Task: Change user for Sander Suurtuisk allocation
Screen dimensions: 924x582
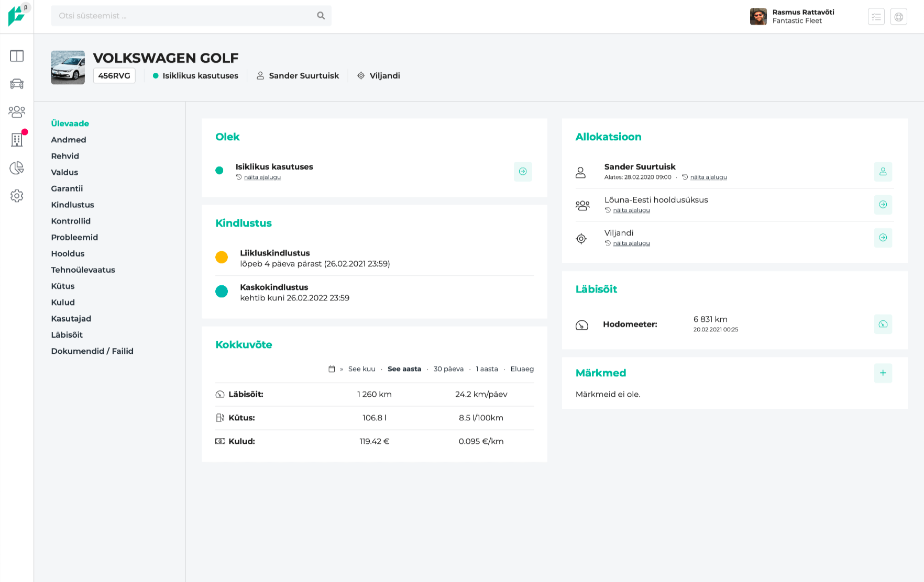Action: point(883,171)
